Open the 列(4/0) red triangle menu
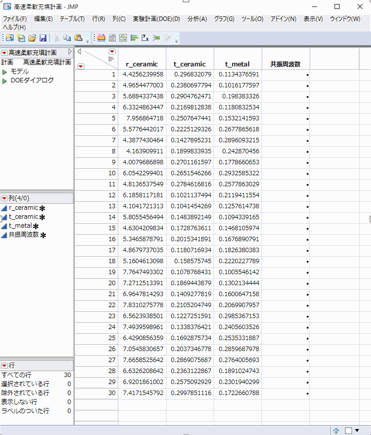The width and height of the screenshot is (371, 435). pyautogui.click(x=4, y=198)
